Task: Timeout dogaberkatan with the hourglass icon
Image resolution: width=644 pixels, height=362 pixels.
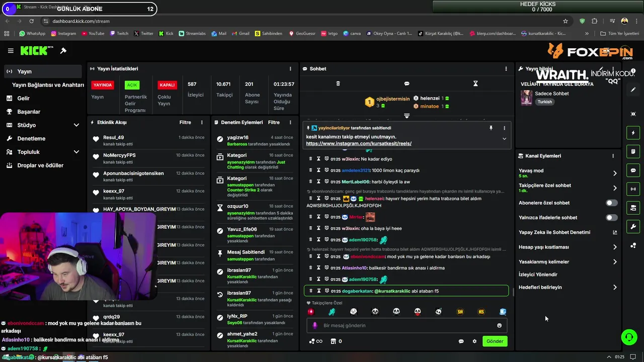Action: (318, 291)
